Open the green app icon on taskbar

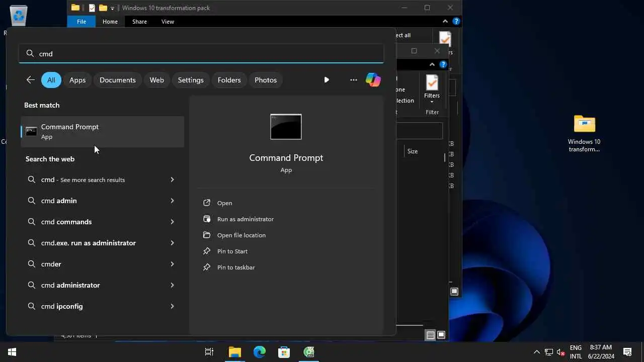click(309, 352)
